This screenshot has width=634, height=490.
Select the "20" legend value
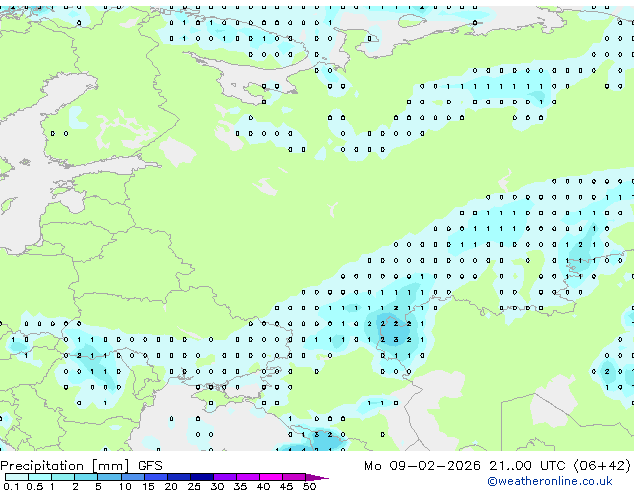[171, 486]
